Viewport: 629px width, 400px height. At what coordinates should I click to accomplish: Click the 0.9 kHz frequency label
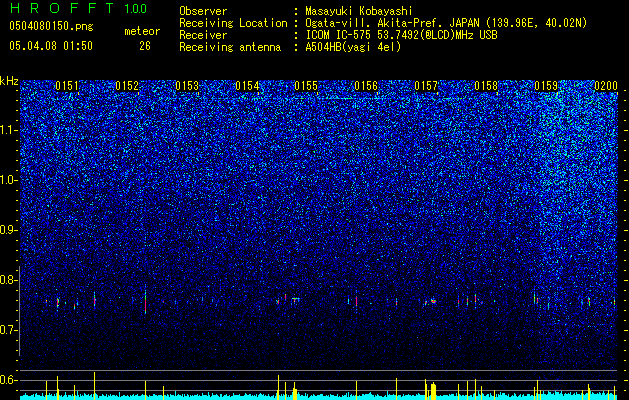9,230
